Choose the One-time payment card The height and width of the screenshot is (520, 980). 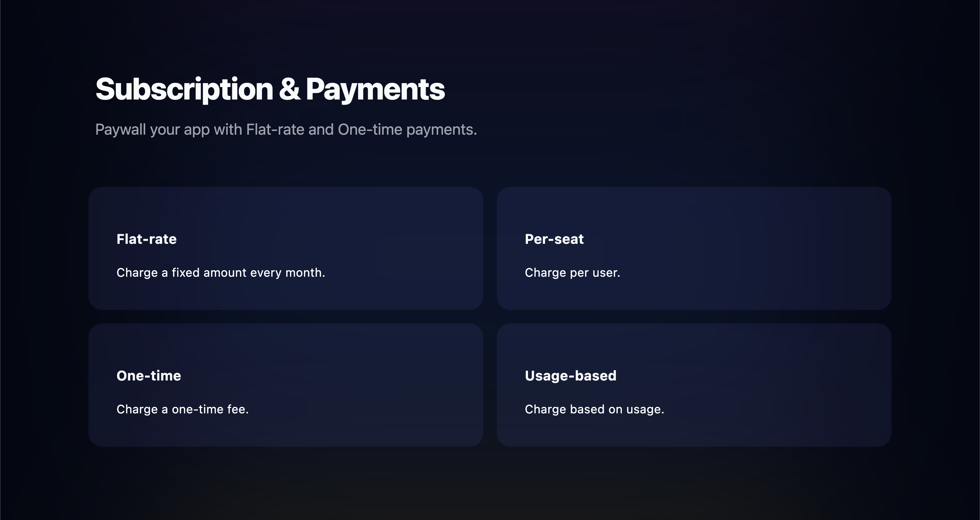pyautogui.click(x=286, y=385)
